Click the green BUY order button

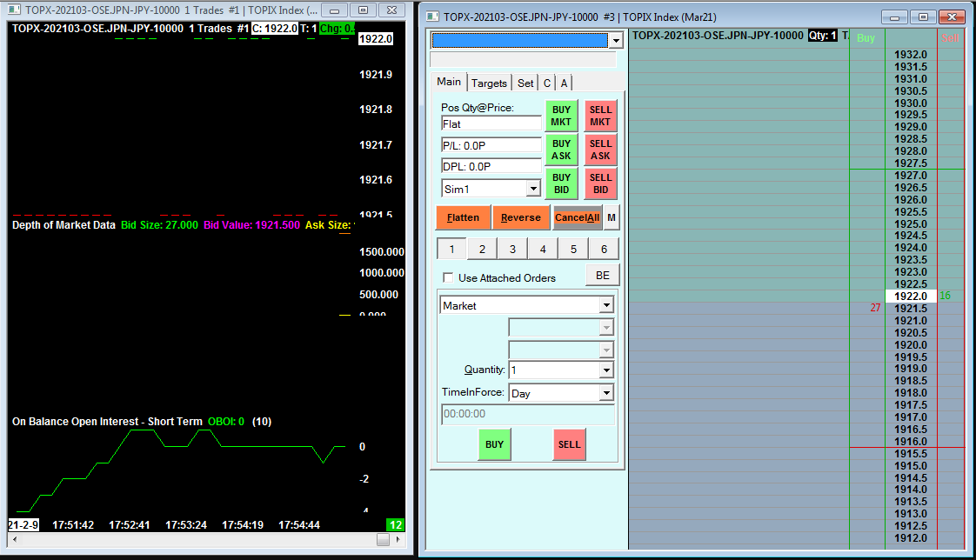click(494, 444)
